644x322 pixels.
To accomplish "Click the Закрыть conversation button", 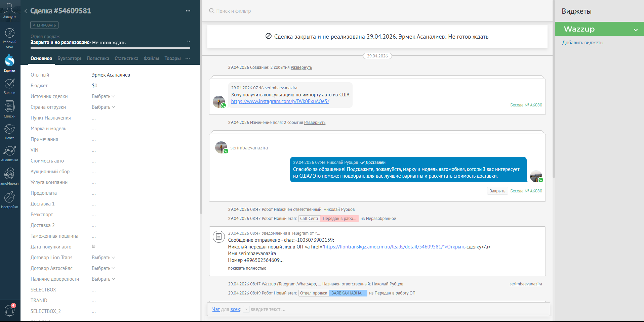I will click(497, 191).
